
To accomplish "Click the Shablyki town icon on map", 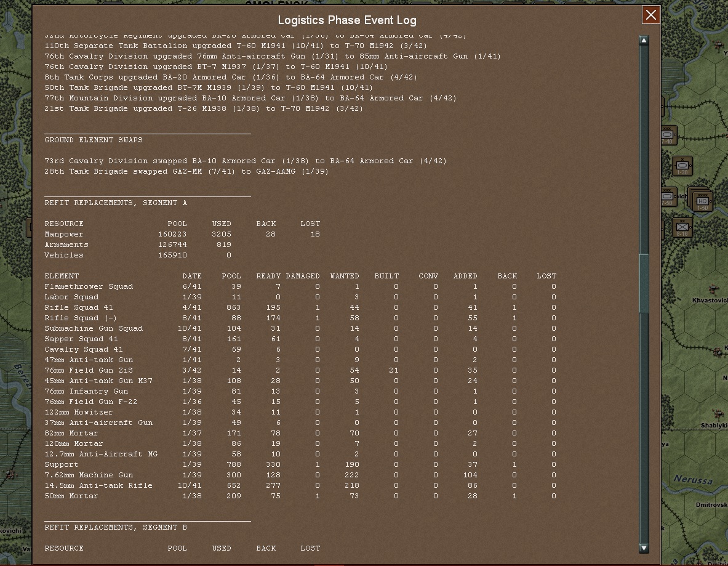I will 719,414.
